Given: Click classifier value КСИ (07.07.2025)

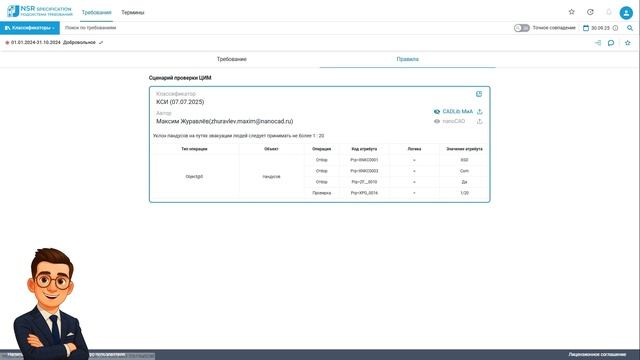Looking at the screenshot, I should coord(180,102).
